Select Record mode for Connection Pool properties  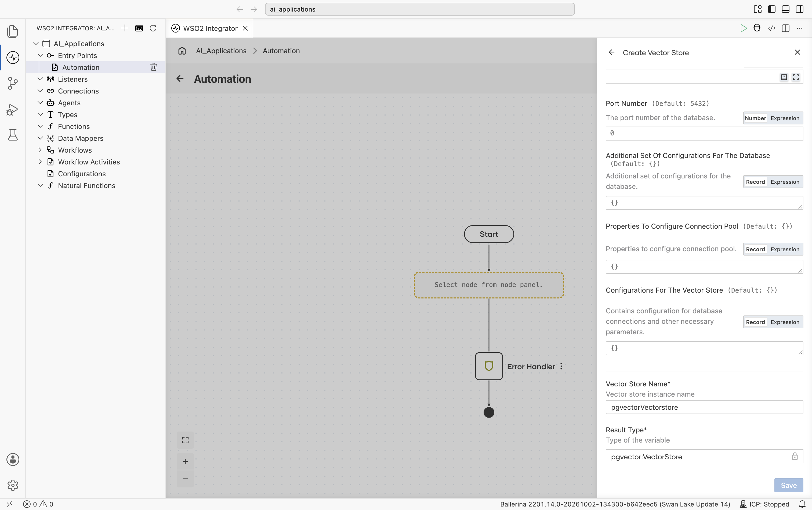click(x=755, y=249)
